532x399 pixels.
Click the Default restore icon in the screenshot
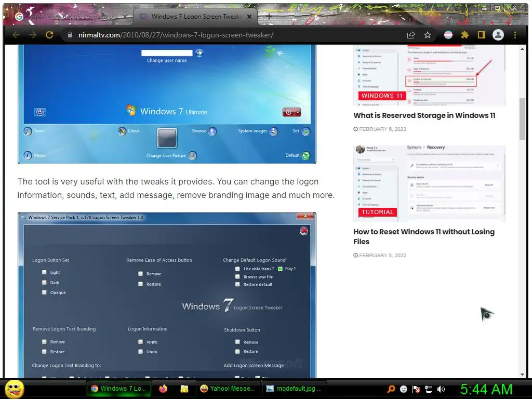point(305,155)
